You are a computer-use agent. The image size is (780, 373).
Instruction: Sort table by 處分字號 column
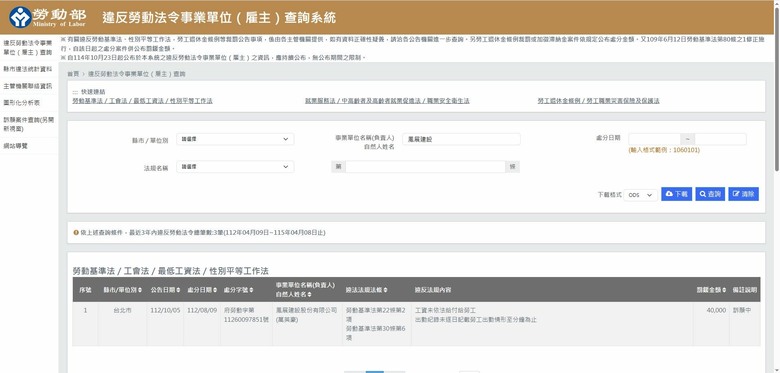[x=239, y=290]
